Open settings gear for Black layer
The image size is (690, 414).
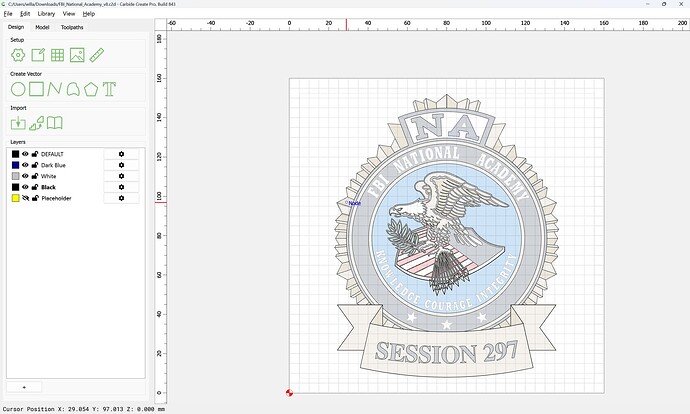pos(121,187)
